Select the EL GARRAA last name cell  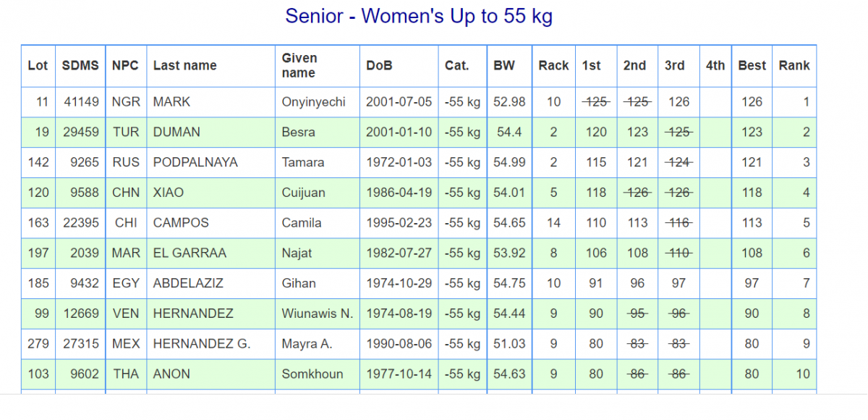(x=190, y=253)
